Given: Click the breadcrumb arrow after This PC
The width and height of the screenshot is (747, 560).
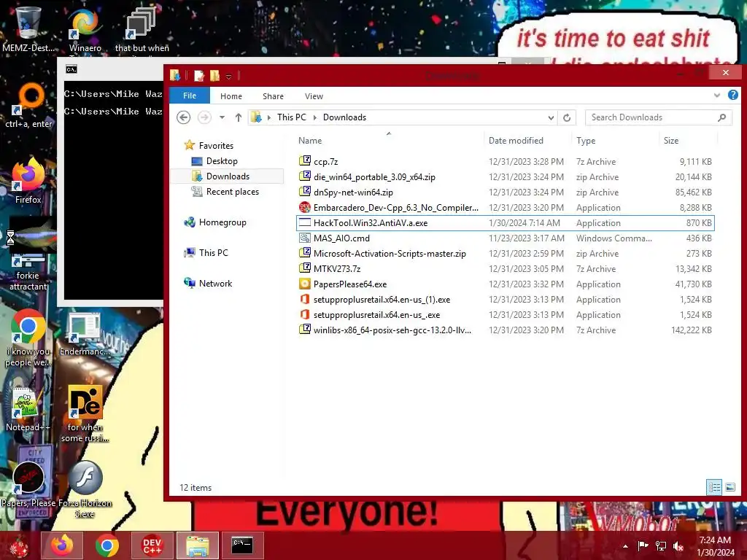Looking at the screenshot, I should 314,117.
